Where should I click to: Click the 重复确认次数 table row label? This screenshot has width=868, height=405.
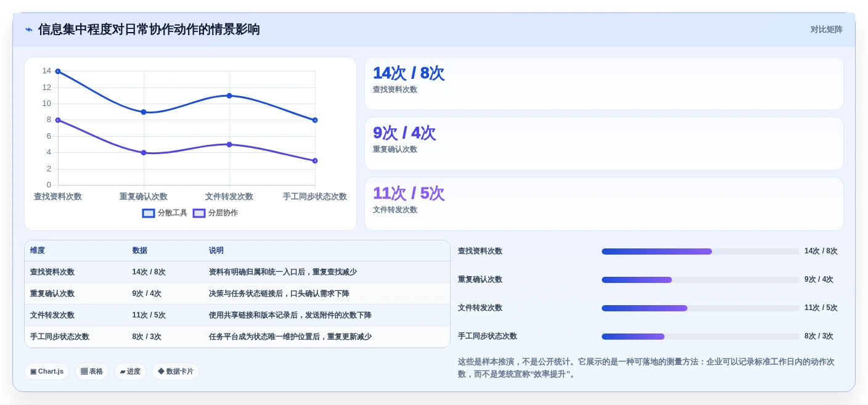tap(52, 293)
